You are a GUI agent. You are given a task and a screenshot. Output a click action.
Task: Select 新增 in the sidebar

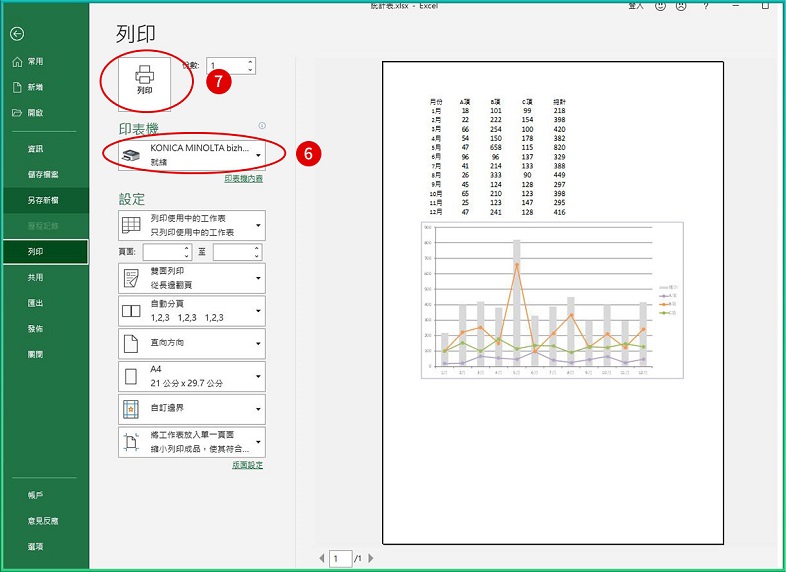coord(45,87)
